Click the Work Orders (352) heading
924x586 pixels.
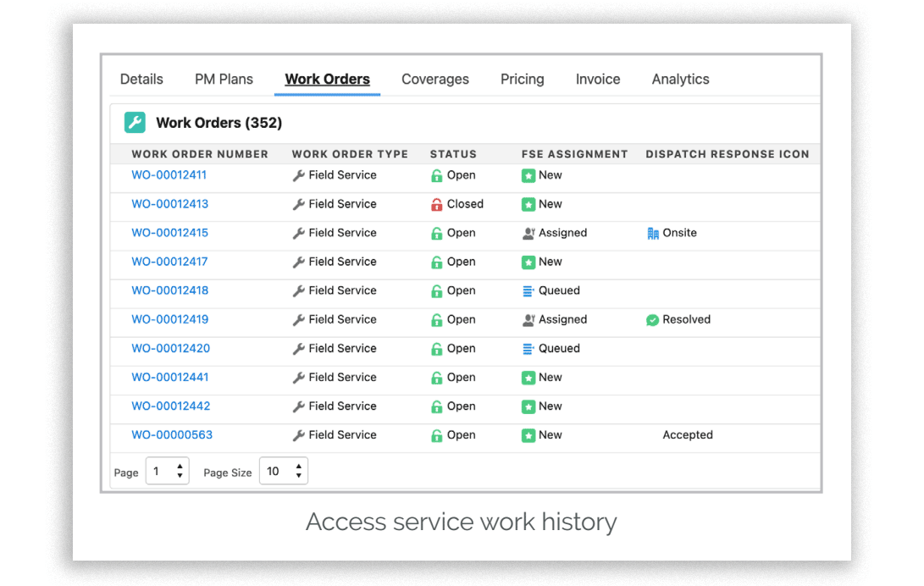point(219,123)
